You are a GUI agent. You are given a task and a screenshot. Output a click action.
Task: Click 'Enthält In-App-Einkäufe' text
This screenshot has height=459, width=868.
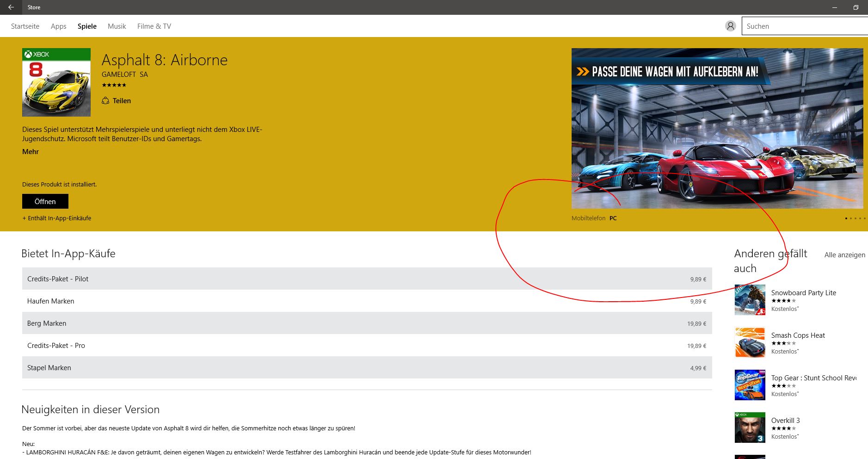coord(57,218)
